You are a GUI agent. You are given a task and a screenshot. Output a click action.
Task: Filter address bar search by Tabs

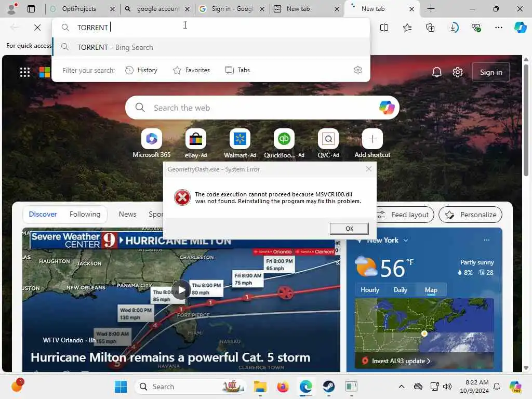coord(238,70)
